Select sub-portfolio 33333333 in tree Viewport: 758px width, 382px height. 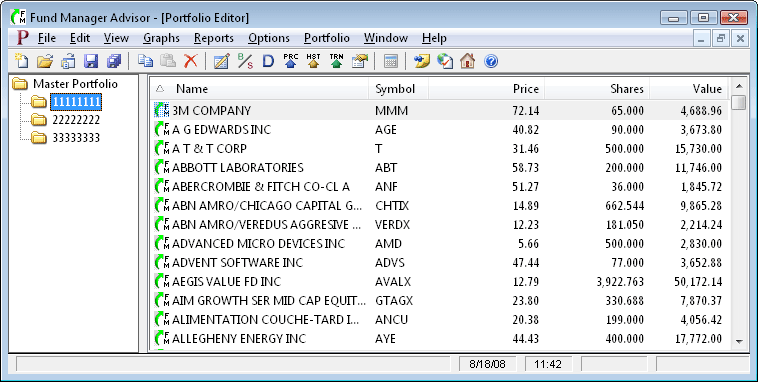click(x=76, y=138)
